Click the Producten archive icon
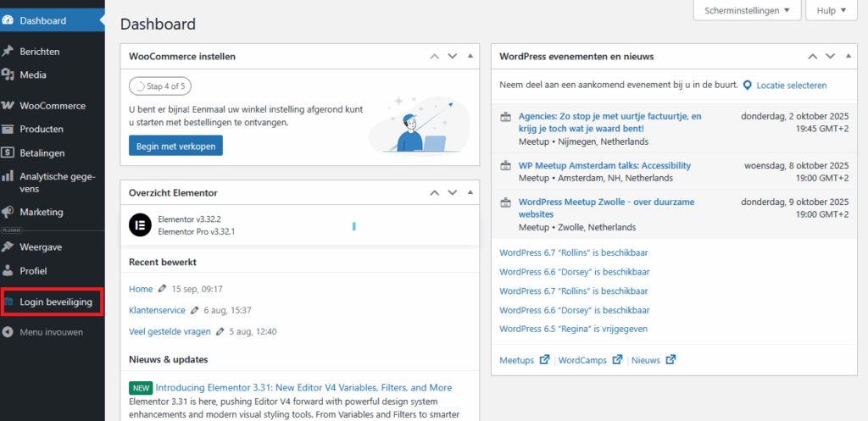This screenshot has height=421, width=868. coord(8,130)
